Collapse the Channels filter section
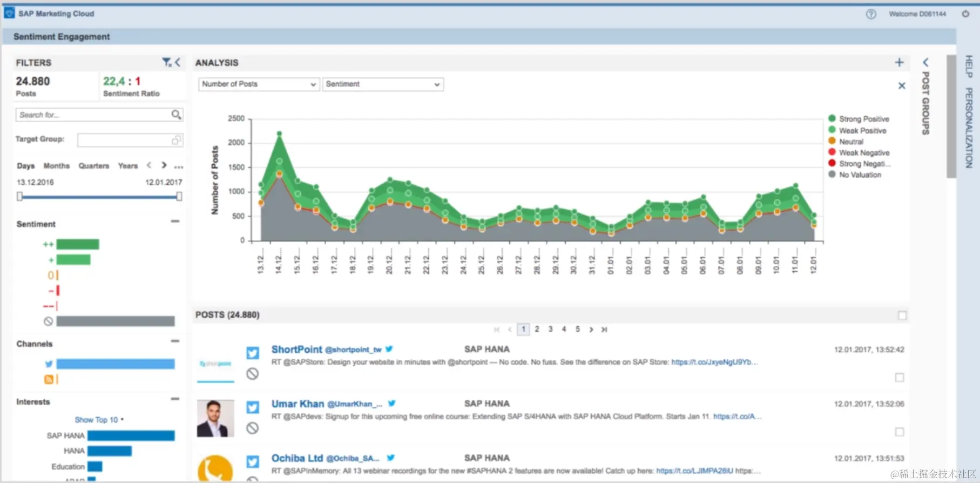This screenshot has height=483, width=980. click(175, 341)
